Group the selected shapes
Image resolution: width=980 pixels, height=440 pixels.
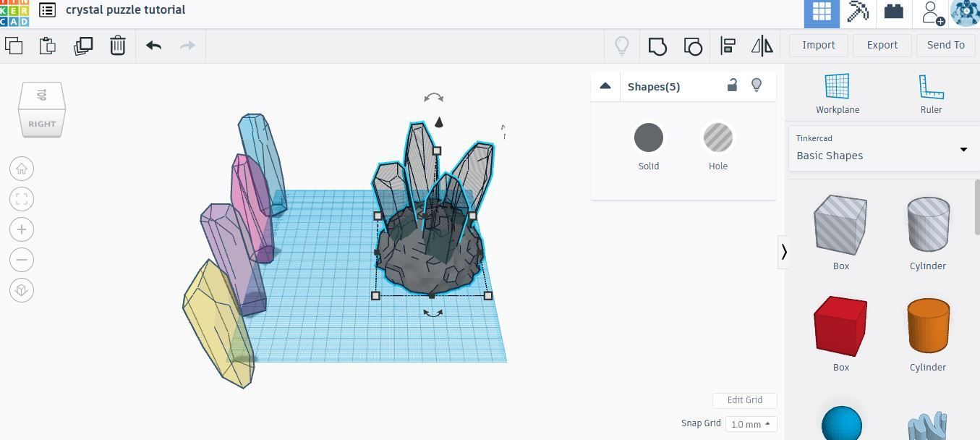[657, 46]
